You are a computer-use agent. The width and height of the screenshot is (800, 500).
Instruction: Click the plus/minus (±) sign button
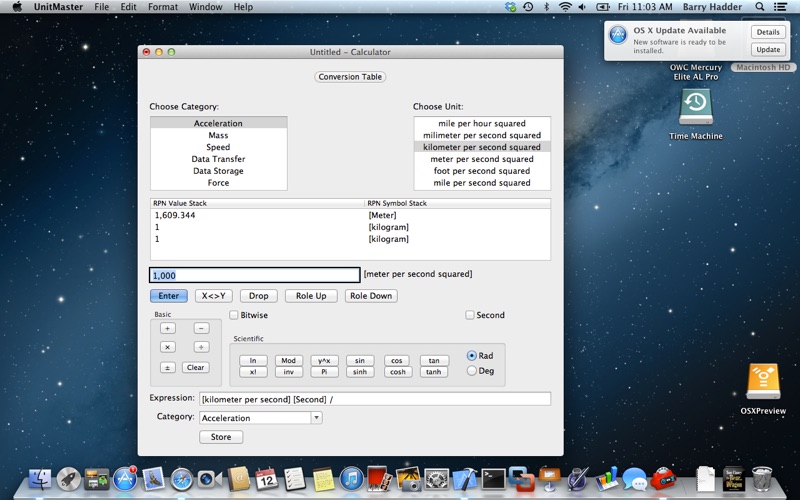[x=167, y=367]
